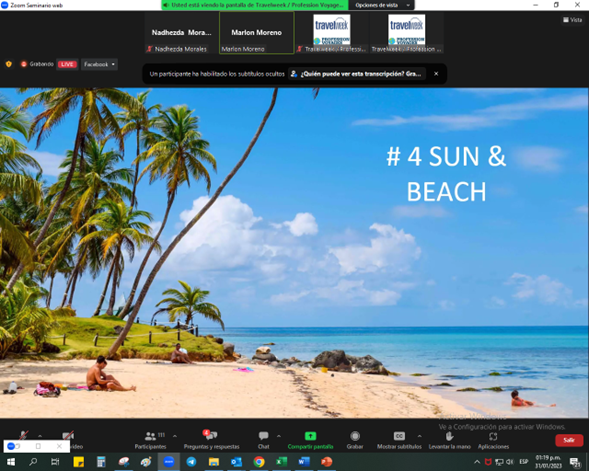
Task: Click Levantar la mano icon
Action: click(449, 440)
